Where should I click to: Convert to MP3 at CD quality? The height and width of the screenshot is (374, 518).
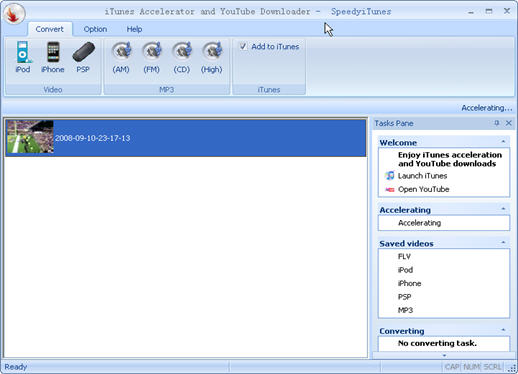coord(182,57)
